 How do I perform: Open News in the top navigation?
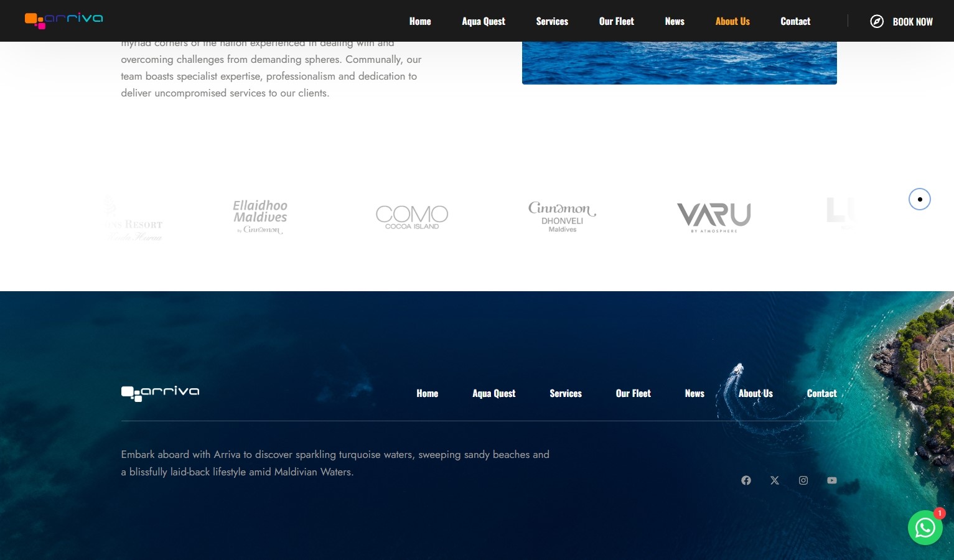[x=675, y=21]
